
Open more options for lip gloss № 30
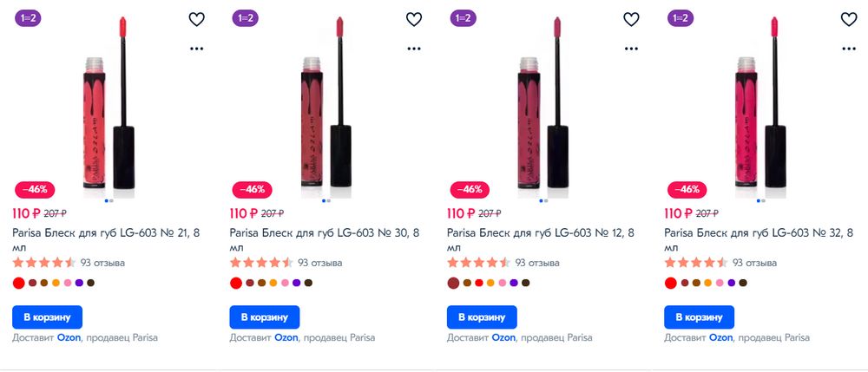tap(413, 49)
